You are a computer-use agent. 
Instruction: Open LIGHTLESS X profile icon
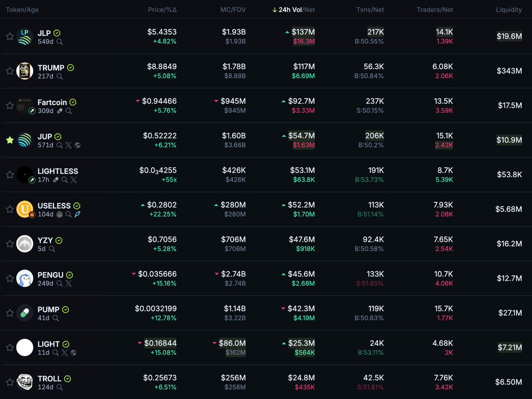tap(74, 180)
